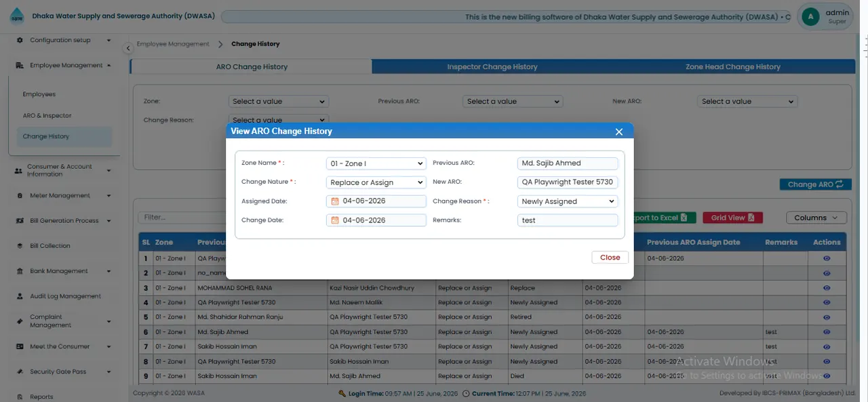Viewport: 868px width, 402px height.
Task: Open the admin user avatar
Action: click(x=810, y=17)
